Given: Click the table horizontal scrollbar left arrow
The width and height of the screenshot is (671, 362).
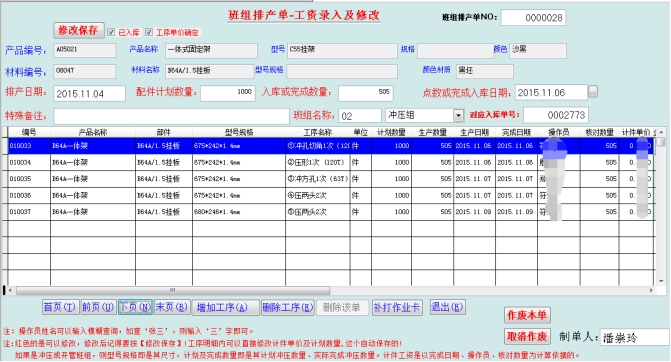Looking at the screenshot, I should [x=10, y=290].
